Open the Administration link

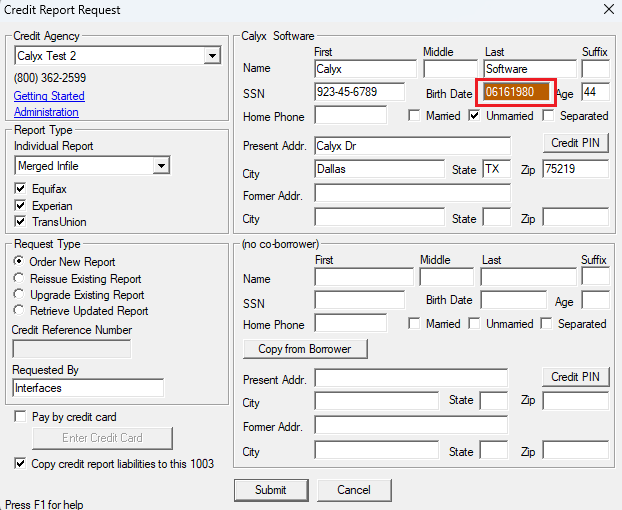pyautogui.click(x=46, y=112)
